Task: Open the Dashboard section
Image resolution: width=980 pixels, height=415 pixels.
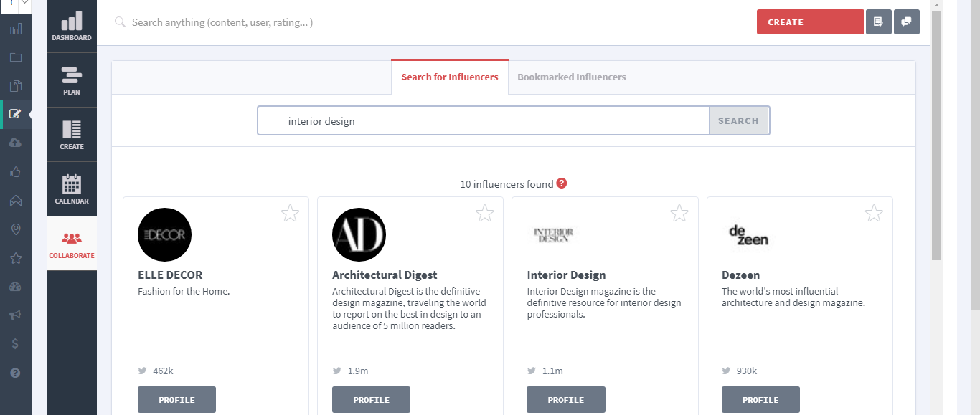Action: coord(72,26)
